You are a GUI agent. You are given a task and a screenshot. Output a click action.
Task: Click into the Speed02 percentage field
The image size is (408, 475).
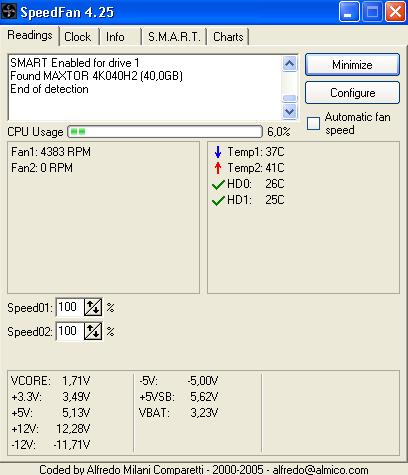pyautogui.click(x=70, y=331)
